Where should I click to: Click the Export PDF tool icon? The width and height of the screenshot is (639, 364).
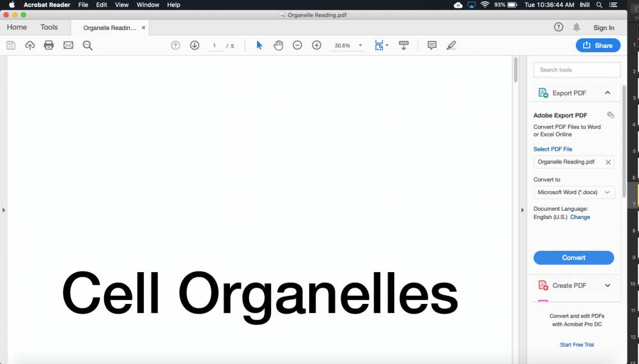543,93
